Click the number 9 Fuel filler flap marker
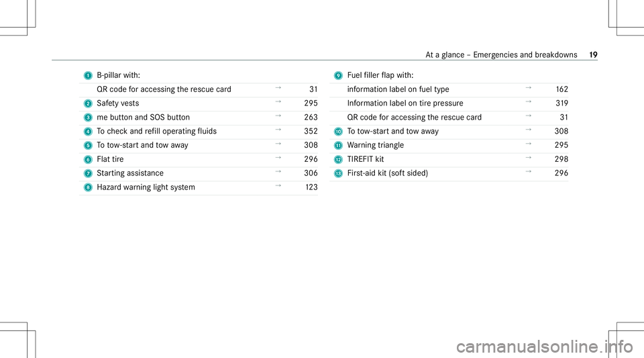644x358 pixels. coord(338,76)
